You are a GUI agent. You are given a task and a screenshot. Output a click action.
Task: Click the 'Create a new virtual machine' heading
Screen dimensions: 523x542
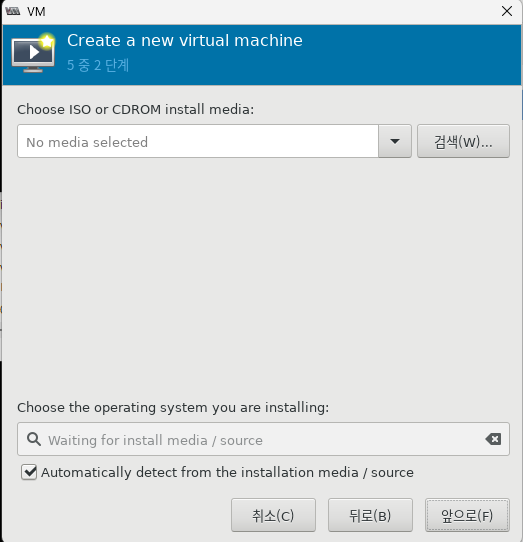point(185,40)
